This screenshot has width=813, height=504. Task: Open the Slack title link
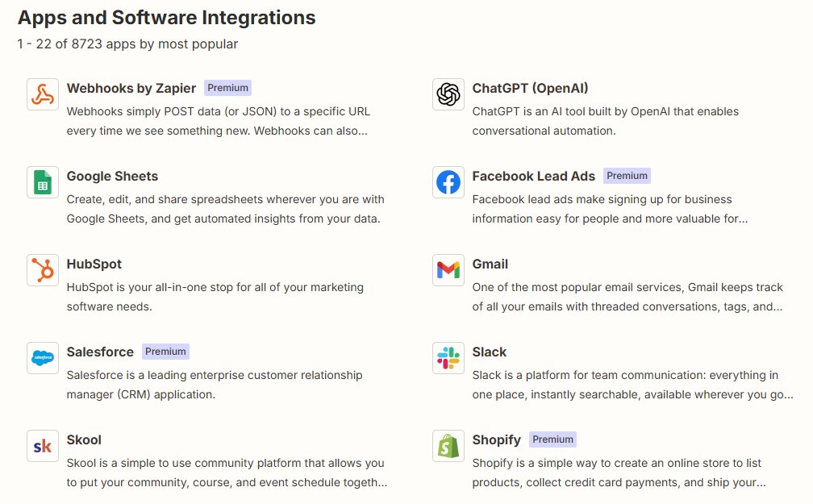[489, 352]
